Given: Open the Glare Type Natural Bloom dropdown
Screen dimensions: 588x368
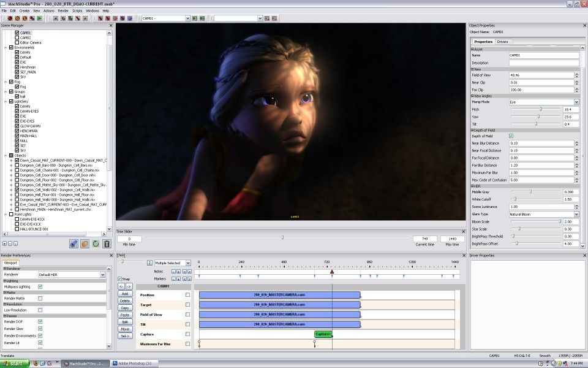Looking at the screenshot, I should [545, 214].
